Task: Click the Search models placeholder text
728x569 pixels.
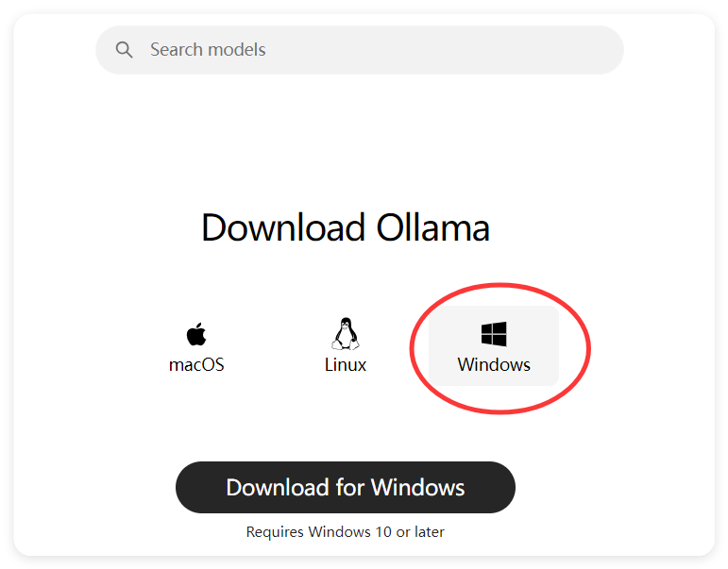Action: pos(208,50)
